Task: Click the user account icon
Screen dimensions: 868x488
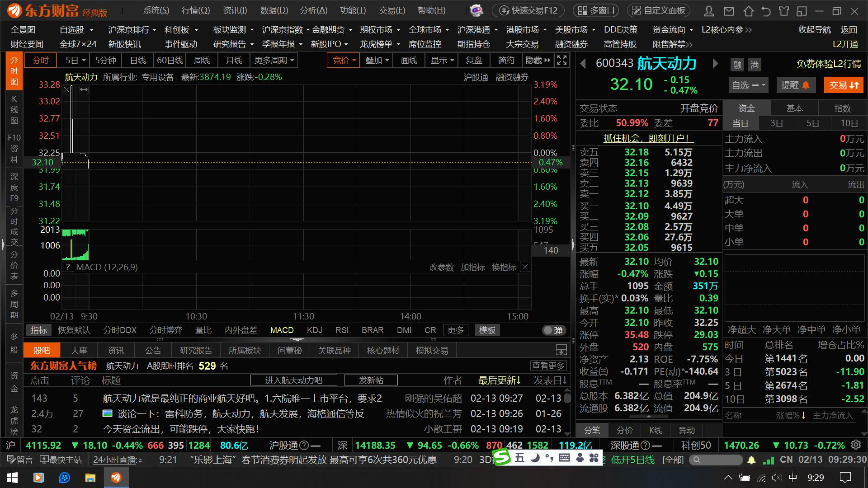Action: (709, 11)
